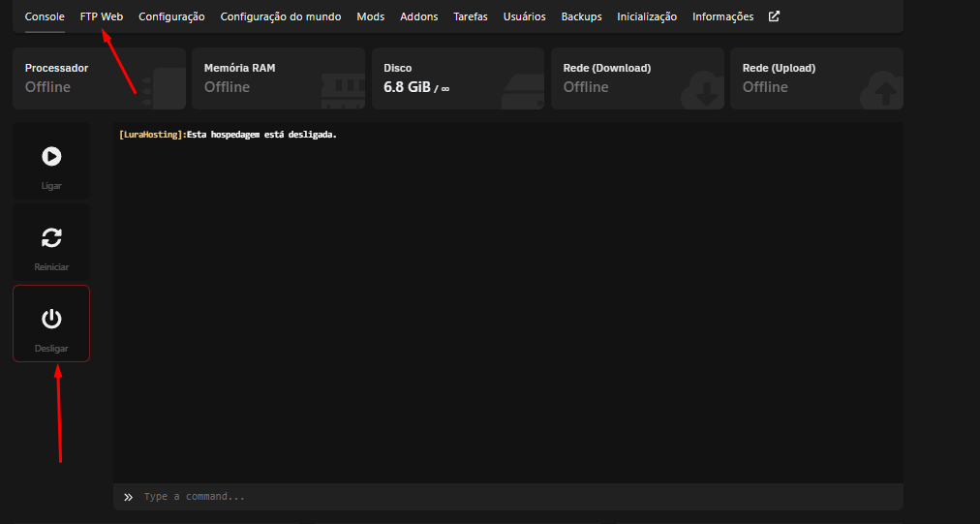Open Configuração do mundo tab
980x524 pixels.
(x=280, y=16)
